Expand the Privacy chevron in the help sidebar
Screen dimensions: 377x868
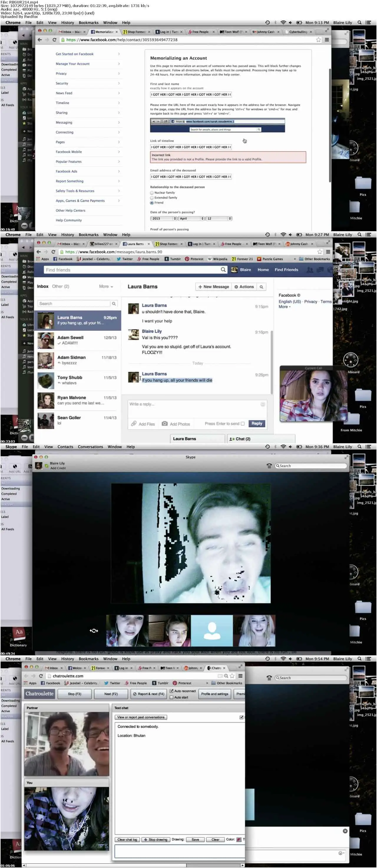[119, 73]
